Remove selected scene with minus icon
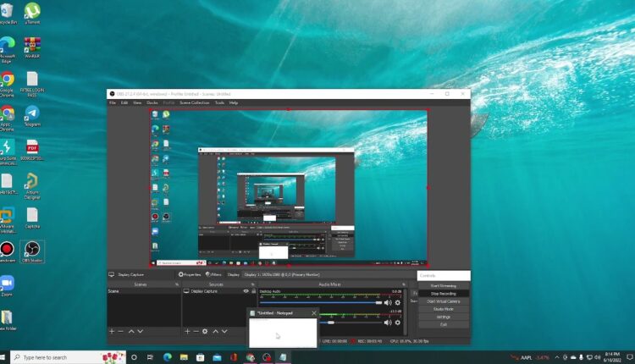The width and height of the screenshot is (635, 364). 120,331
